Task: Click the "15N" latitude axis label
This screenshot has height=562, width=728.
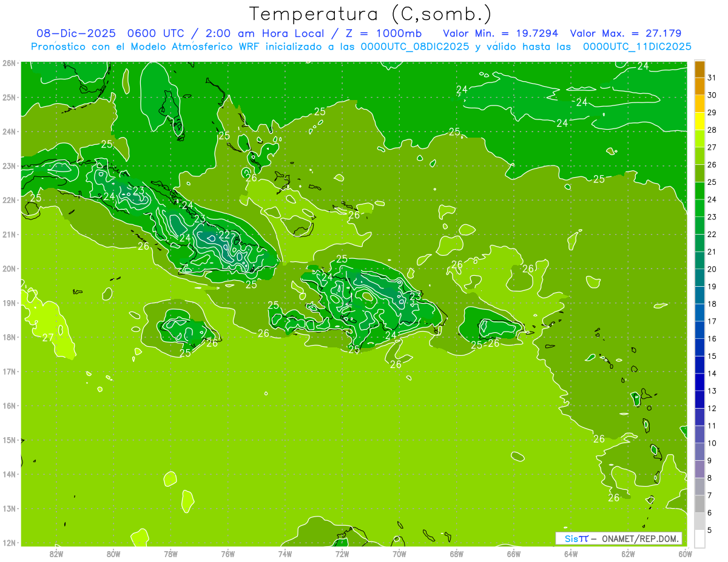Action: click(8, 440)
